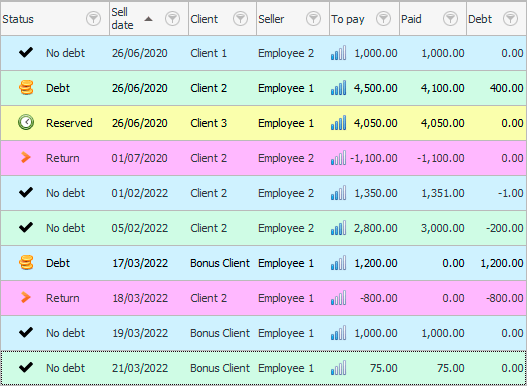Click the bar chart icon beside 4,500.00
Viewport: 527px width, 386px height.
[x=338, y=88]
